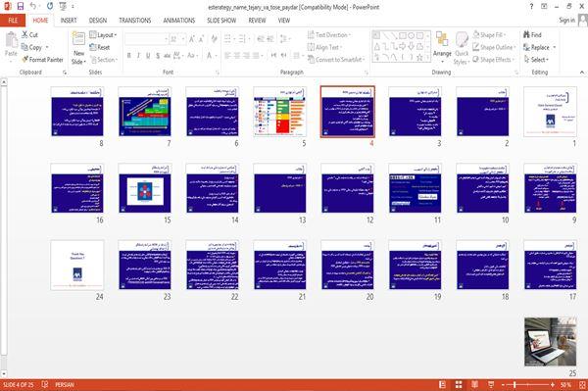588x391 pixels.
Task: Click the Arrange icon
Action: (442, 39)
